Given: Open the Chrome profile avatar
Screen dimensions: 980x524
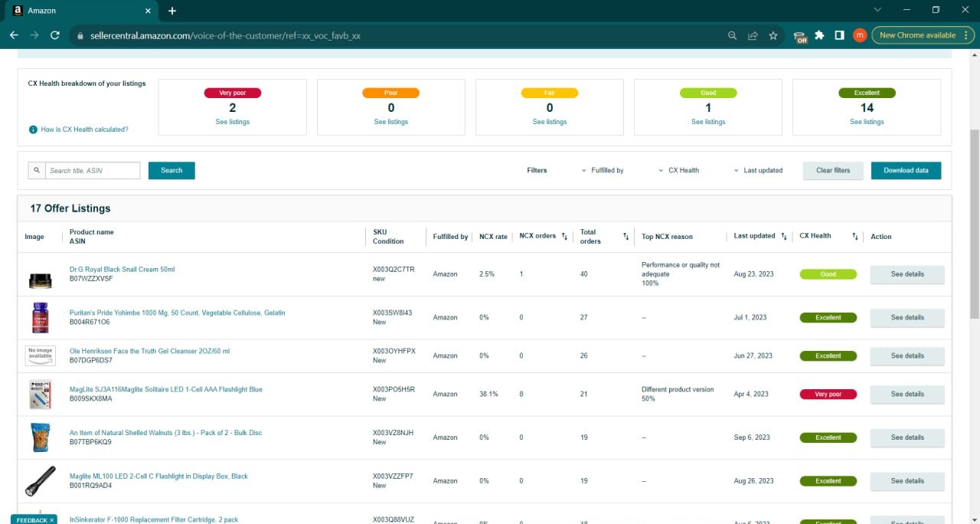Looking at the screenshot, I should point(860,35).
